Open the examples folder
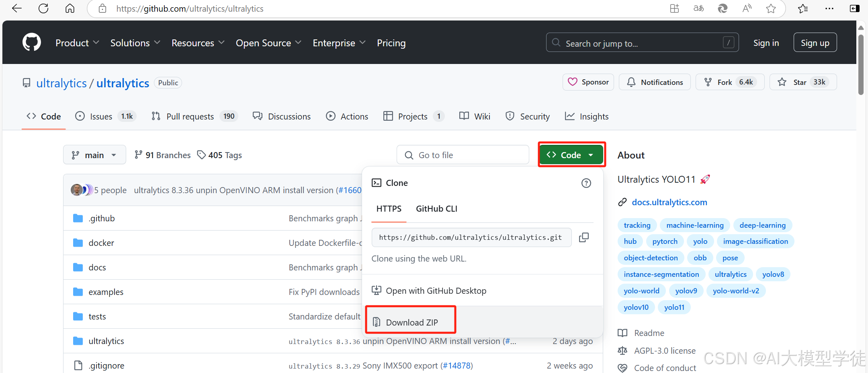Image resolution: width=868 pixels, height=373 pixels. (106, 292)
